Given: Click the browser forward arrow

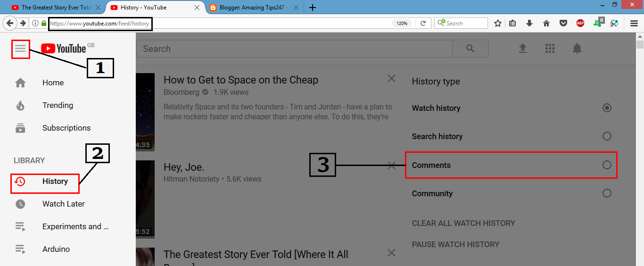Looking at the screenshot, I should [x=23, y=23].
